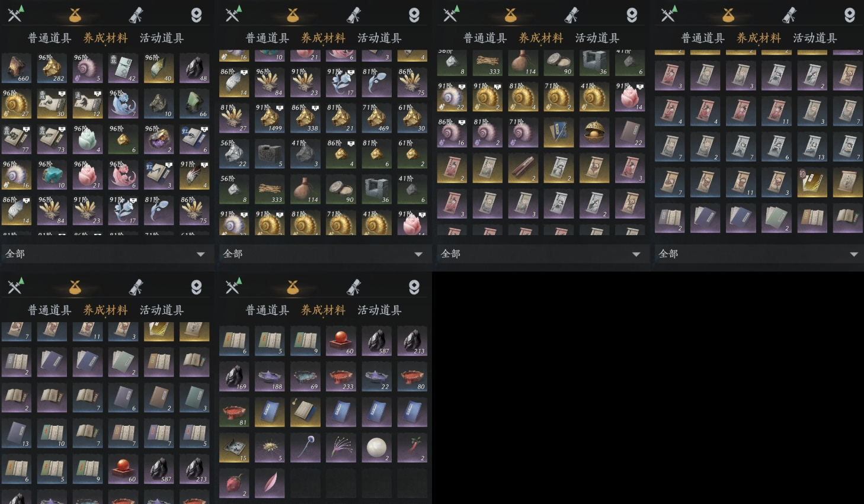Open 活动道具 tab in bottom-left panel
The image size is (864, 504).
click(x=161, y=310)
